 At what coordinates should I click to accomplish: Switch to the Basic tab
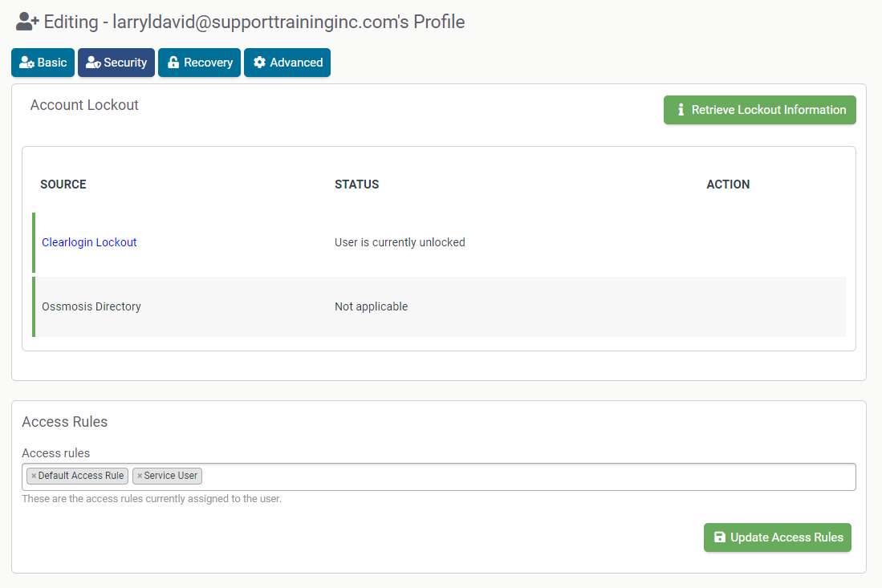[x=43, y=63]
